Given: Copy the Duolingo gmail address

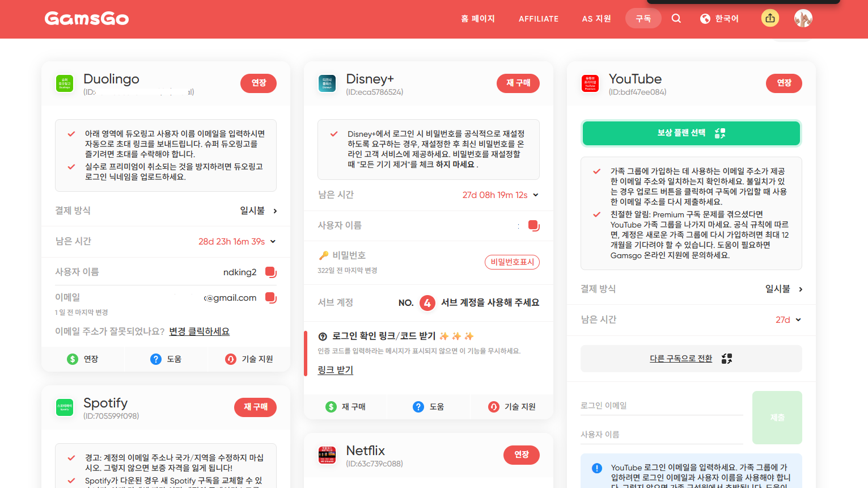Looking at the screenshot, I should tap(271, 298).
